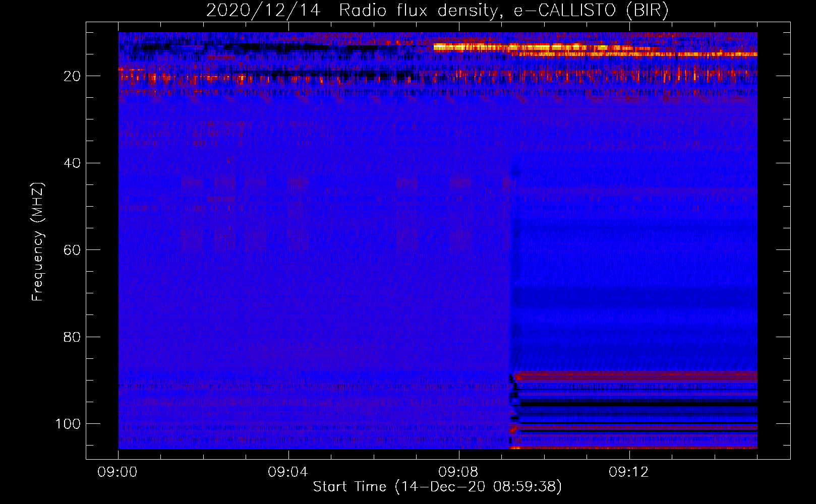816x504 pixels.
Task: Click the 20 MHz frequency tick label
Action: [x=72, y=76]
